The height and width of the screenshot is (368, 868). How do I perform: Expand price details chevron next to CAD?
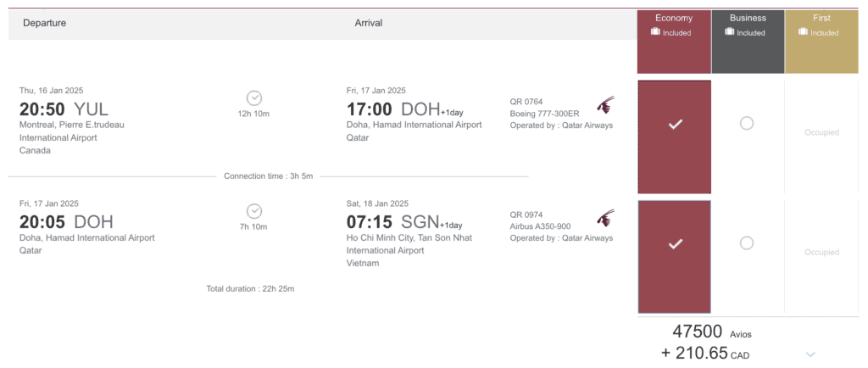(x=810, y=354)
